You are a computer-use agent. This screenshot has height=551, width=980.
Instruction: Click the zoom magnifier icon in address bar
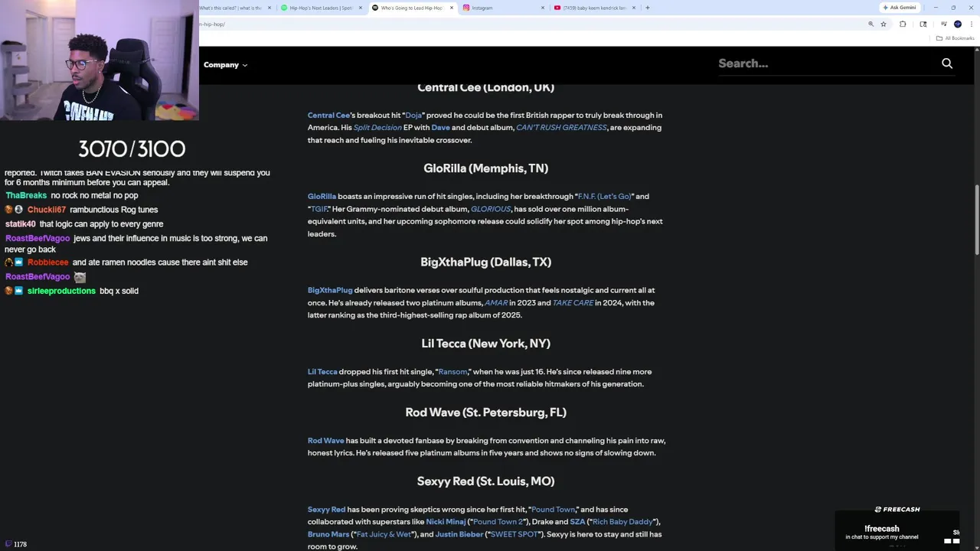click(871, 24)
